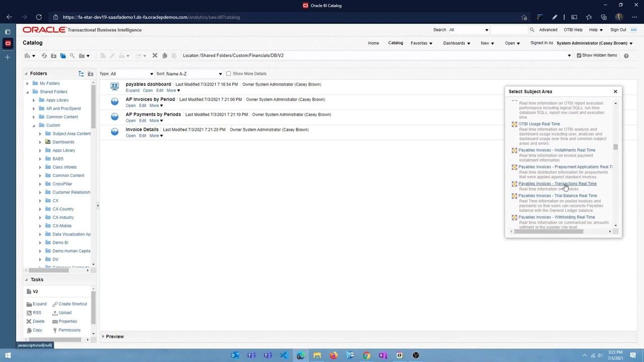Click the OTBI Usage Real Time subject area icon
Image resolution: width=644 pixels, height=362 pixels.
tap(514, 124)
